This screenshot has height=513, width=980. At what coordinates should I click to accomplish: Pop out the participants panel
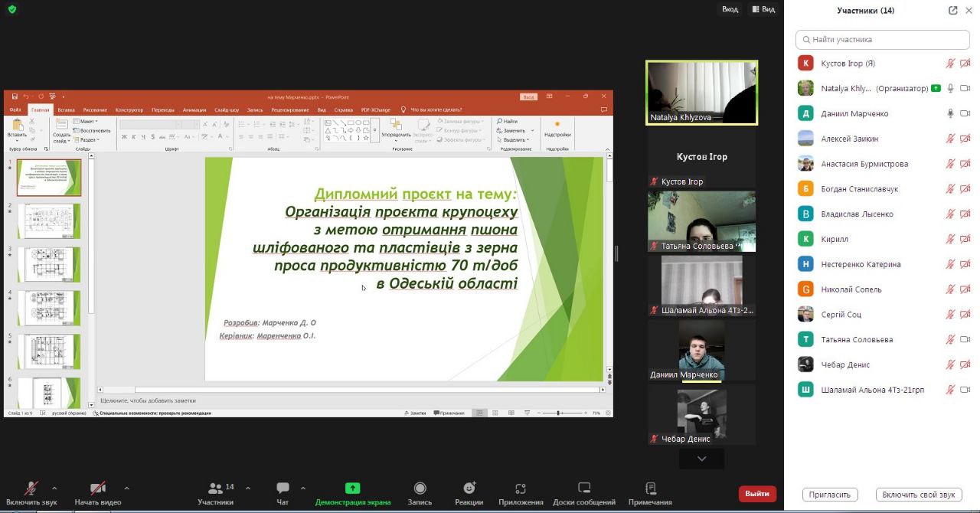pos(952,11)
